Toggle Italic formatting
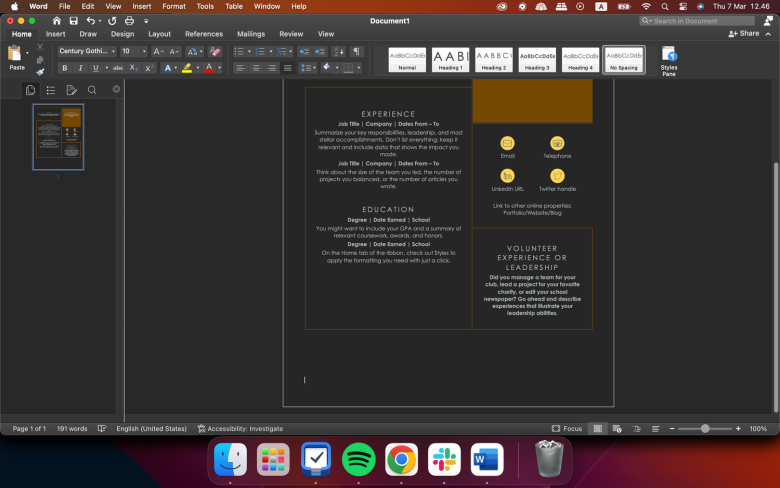Screen dimensions: 780x488 click(80, 68)
